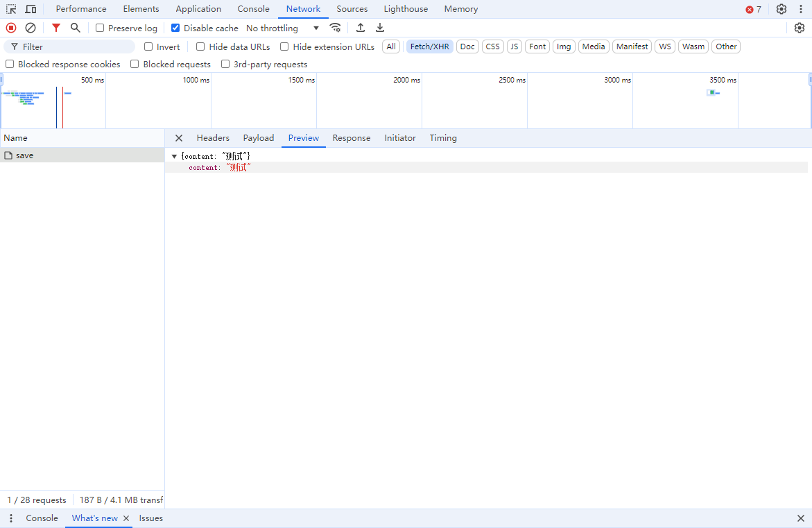Image resolution: width=812 pixels, height=528 pixels.
Task: Open the No throttling dropdown
Action: (x=283, y=28)
